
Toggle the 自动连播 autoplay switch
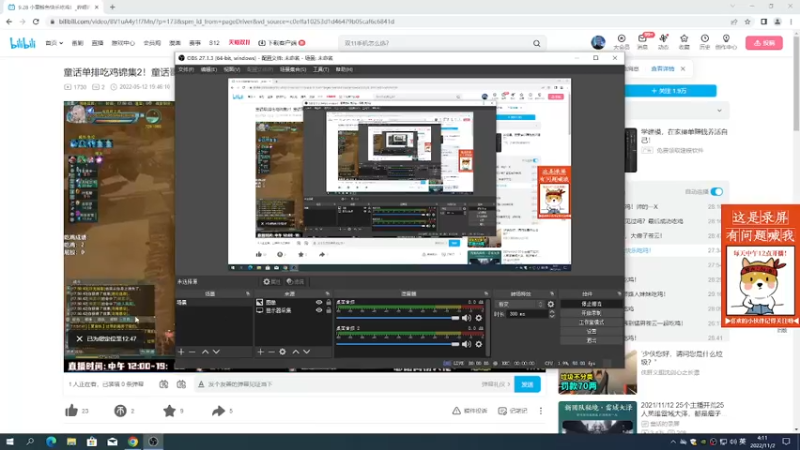717,191
